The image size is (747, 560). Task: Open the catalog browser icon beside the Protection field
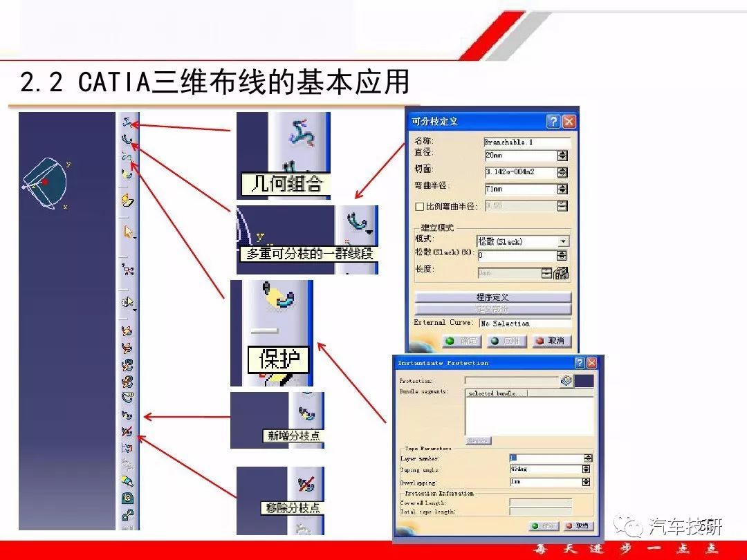[566, 380]
